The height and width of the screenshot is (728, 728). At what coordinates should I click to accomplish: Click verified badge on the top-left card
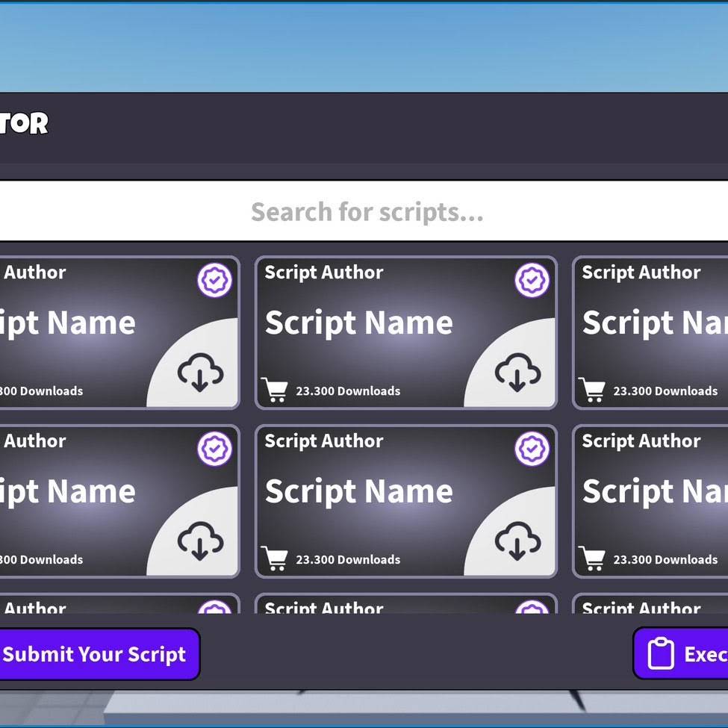(215, 281)
